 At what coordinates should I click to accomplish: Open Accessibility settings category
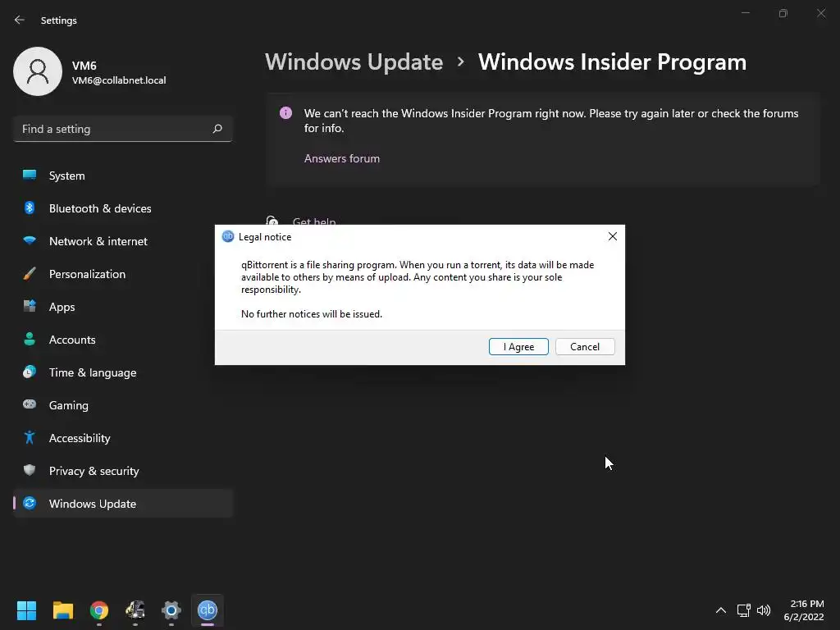pos(123,438)
